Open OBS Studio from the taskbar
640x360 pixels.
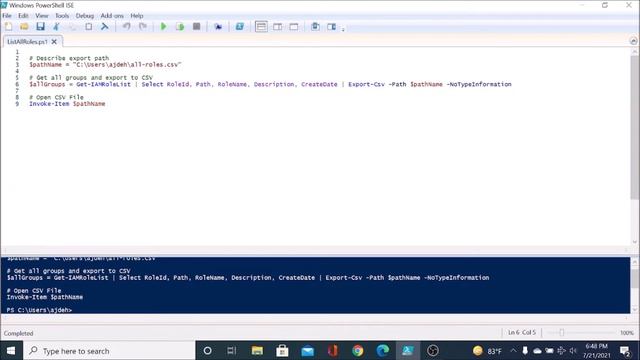[x=433, y=351]
